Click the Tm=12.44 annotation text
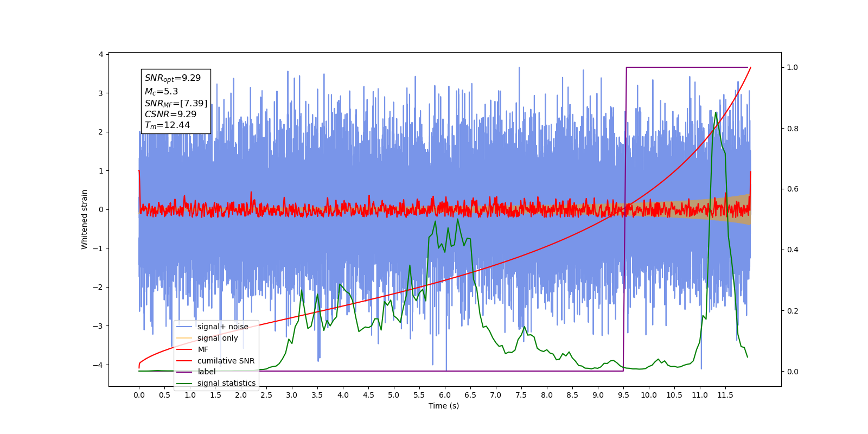 (167, 125)
